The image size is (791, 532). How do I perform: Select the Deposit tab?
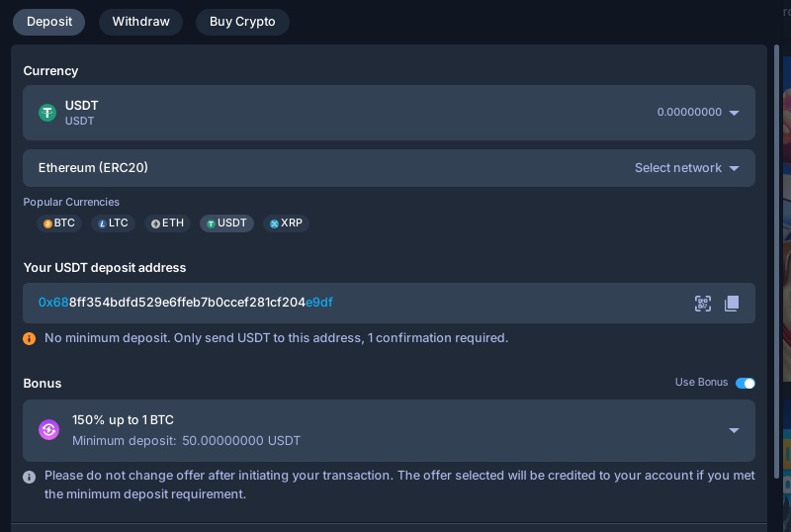[x=48, y=22]
